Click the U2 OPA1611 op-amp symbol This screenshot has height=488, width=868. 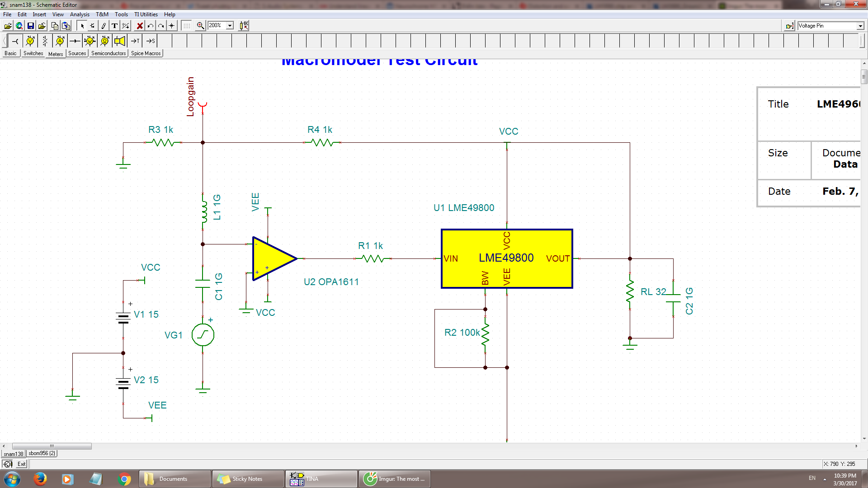pyautogui.click(x=274, y=259)
